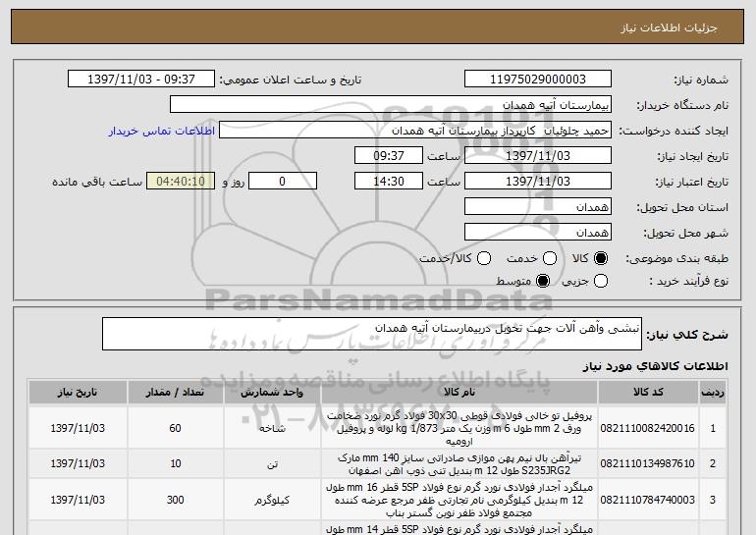
Task: Click the تعداد / مقدار column header
Action: pyautogui.click(x=176, y=393)
